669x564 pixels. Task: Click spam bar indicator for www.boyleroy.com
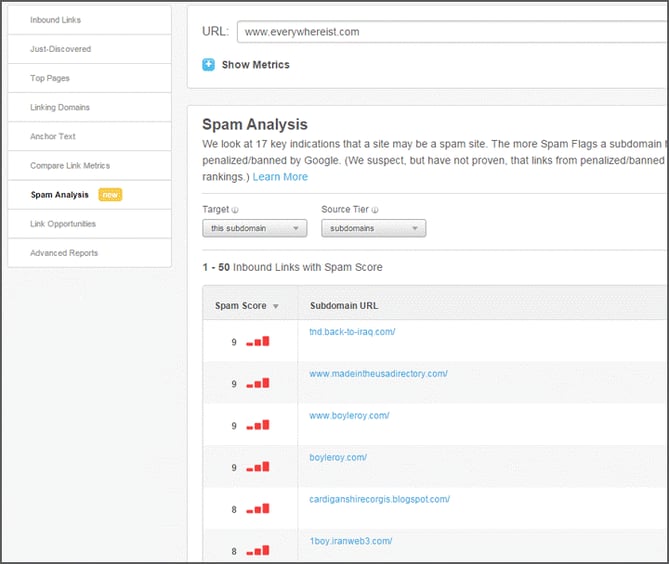258,425
